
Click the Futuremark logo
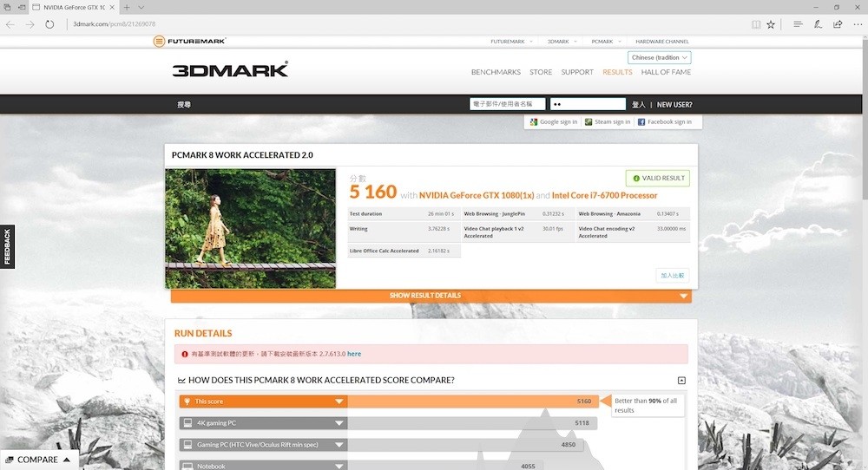coord(189,41)
